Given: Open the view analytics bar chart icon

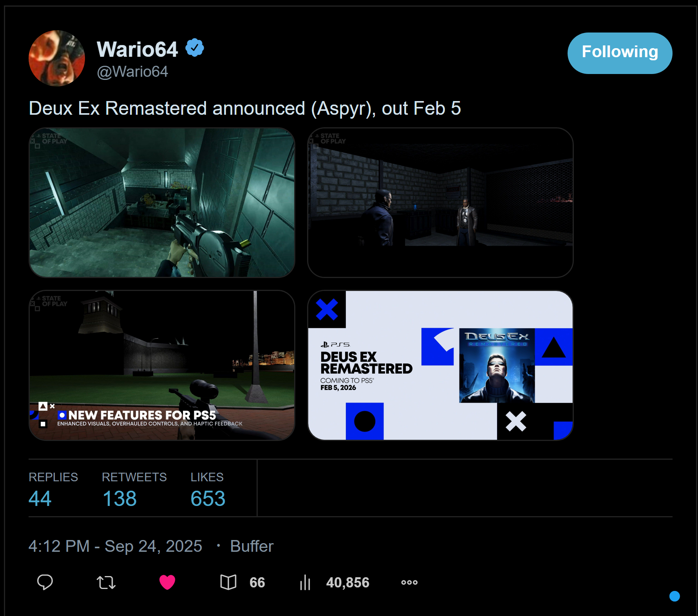Looking at the screenshot, I should coord(305,582).
